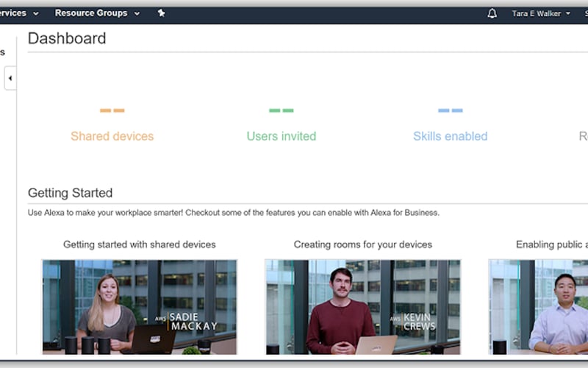Click the Getting started with shared devices title

(140, 244)
